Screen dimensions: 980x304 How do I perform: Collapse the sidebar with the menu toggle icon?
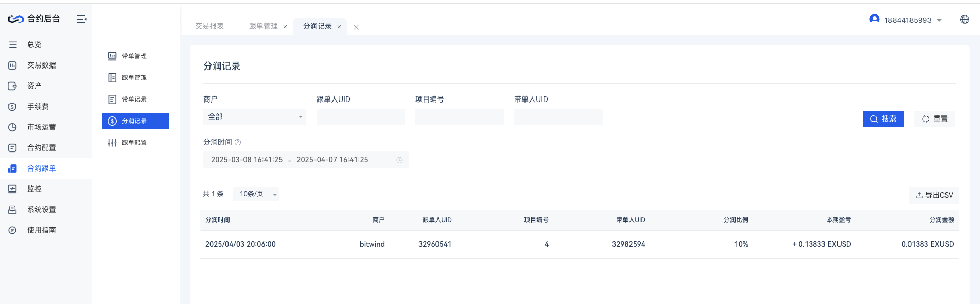81,19
